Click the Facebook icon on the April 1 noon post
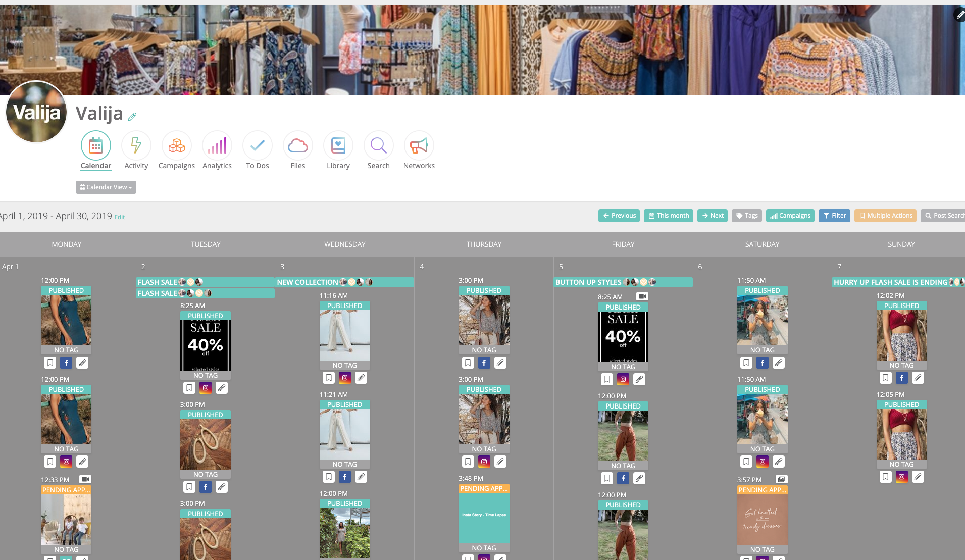Screen dimensions: 965x560 click(66, 362)
